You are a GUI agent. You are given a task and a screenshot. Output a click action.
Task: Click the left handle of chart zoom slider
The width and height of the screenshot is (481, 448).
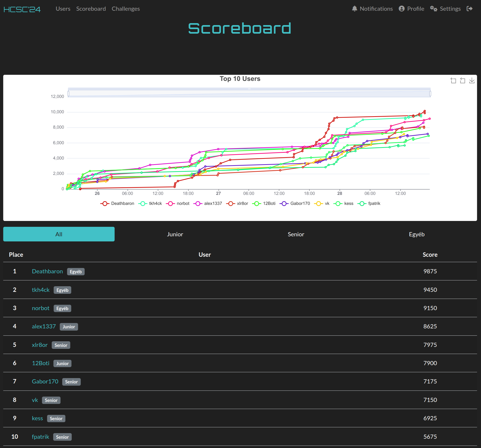click(68, 94)
